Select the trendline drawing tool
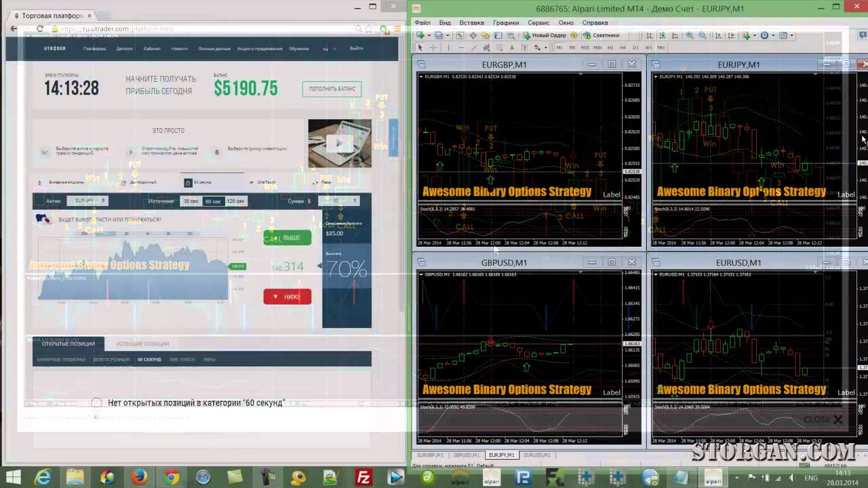This screenshot has width=868, height=488. pyautogui.click(x=474, y=47)
